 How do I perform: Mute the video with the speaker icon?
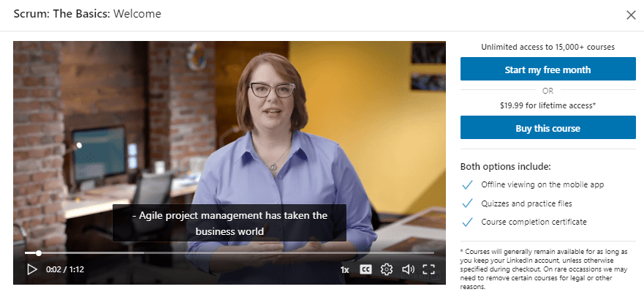[408, 269]
